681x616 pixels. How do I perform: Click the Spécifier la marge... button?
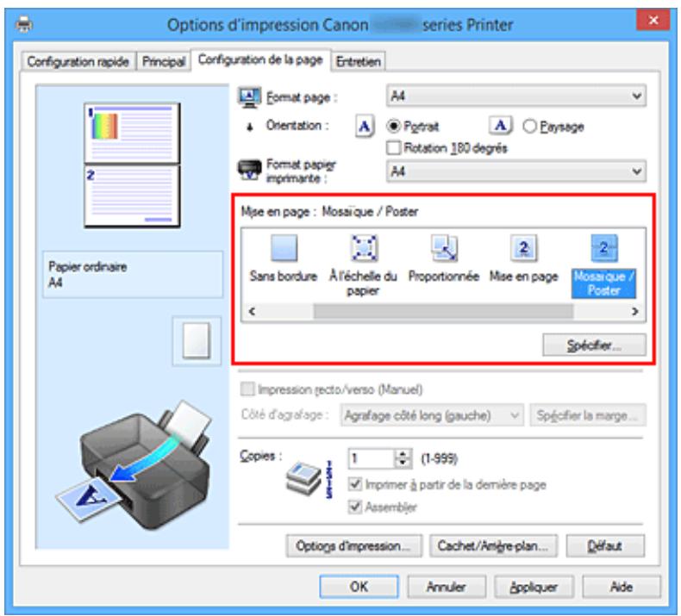(588, 415)
